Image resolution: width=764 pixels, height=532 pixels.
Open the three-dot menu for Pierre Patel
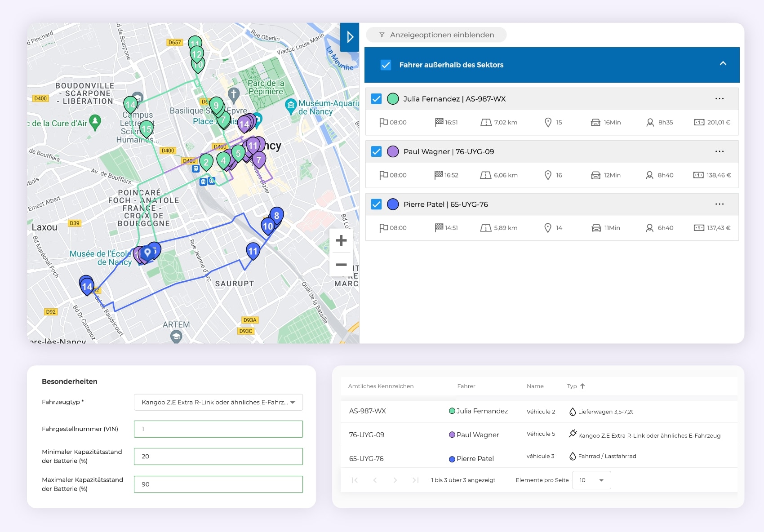pyautogui.click(x=719, y=204)
